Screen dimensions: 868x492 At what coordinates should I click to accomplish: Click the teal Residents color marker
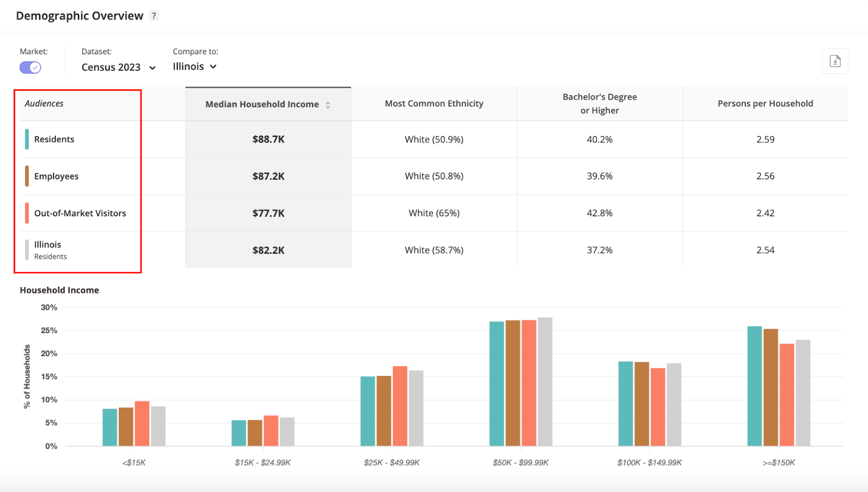tap(27, 139)
